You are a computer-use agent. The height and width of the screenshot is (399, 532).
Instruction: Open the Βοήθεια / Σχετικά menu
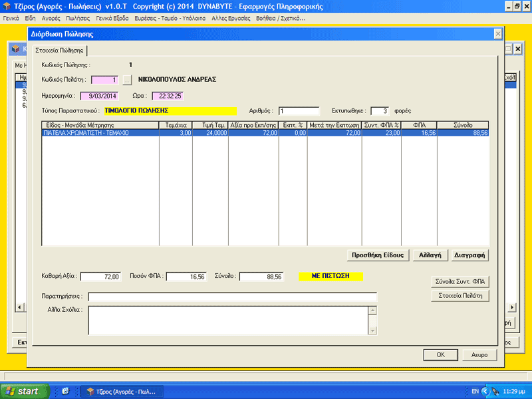pyautogui.click(x=281, y=19)
